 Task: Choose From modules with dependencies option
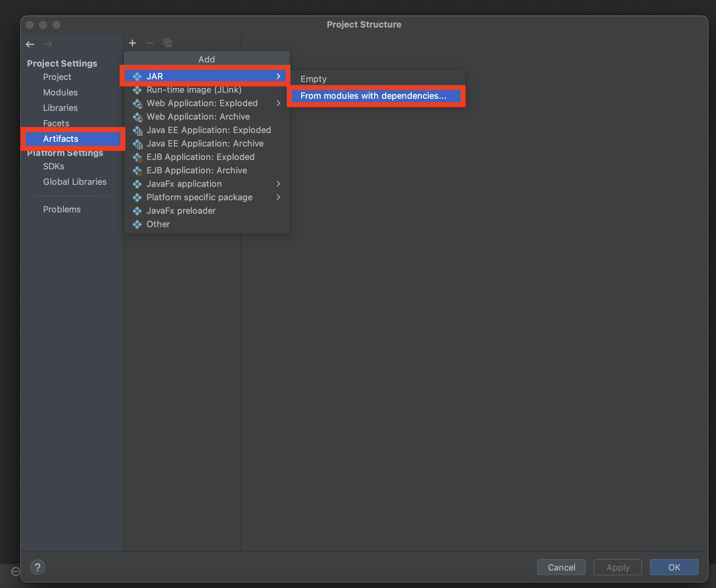pyautogui.click(x=373, y=96)
